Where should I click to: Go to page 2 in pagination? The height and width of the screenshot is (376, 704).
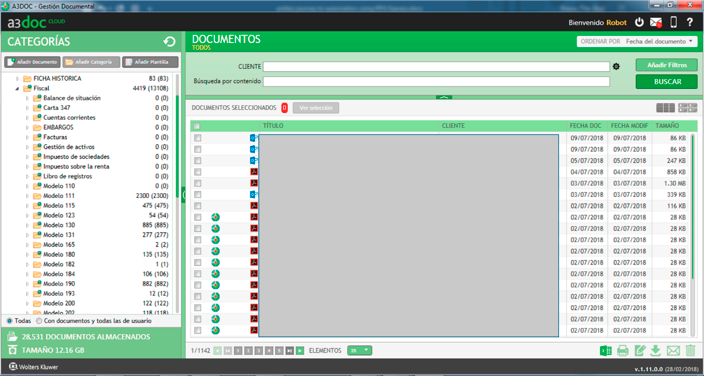(248, 351)
